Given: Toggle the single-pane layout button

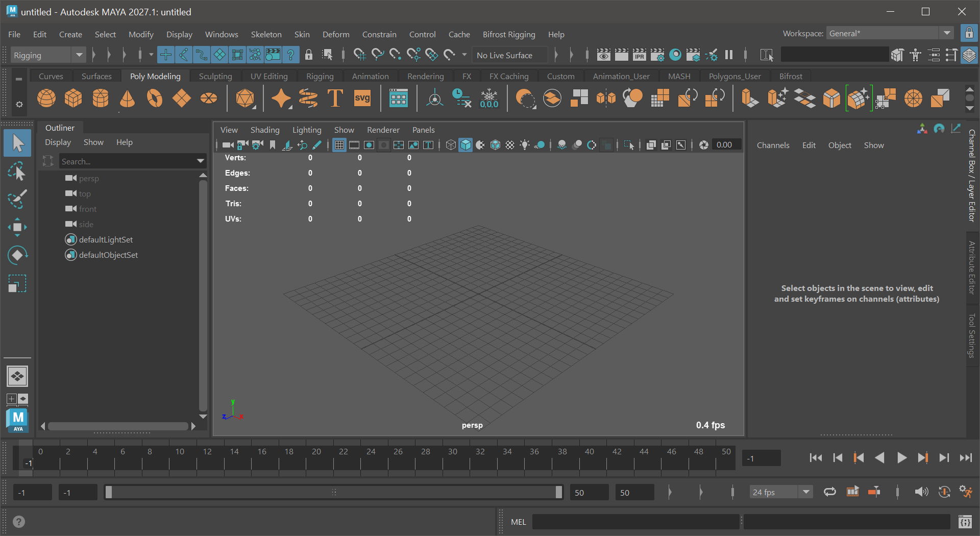Looking at the screenshot, I should [x=17, y=377].
